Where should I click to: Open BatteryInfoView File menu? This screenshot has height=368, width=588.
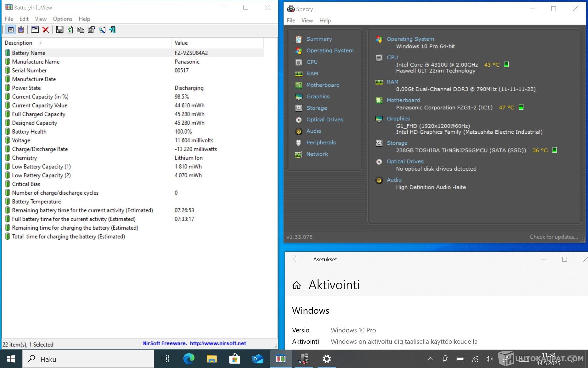click(9, 19)
